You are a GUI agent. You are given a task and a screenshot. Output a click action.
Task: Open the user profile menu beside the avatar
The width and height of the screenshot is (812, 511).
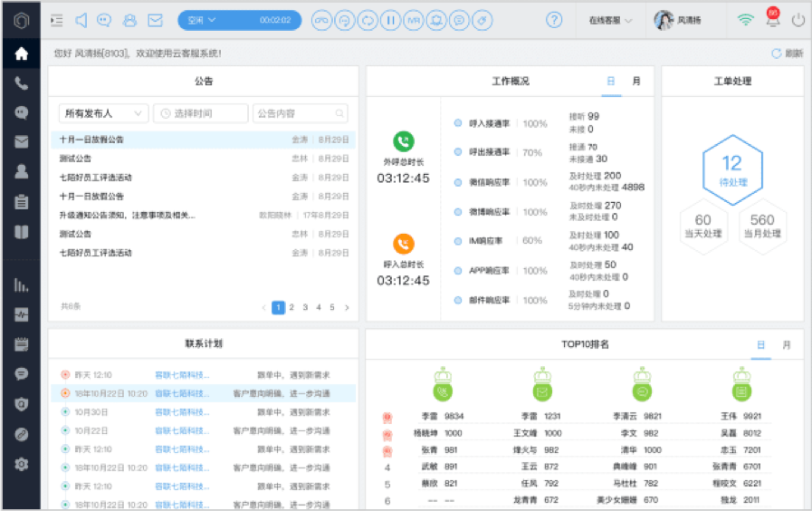[x=677, y=20]
